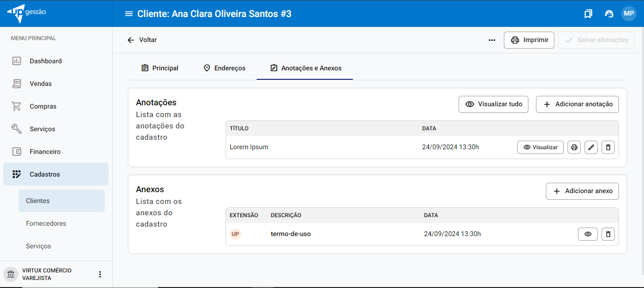View the termo-de-uso attachment via eye icon
Image resolution: width=644 pixels, height=288 pixels.
(x=587, y=234)
